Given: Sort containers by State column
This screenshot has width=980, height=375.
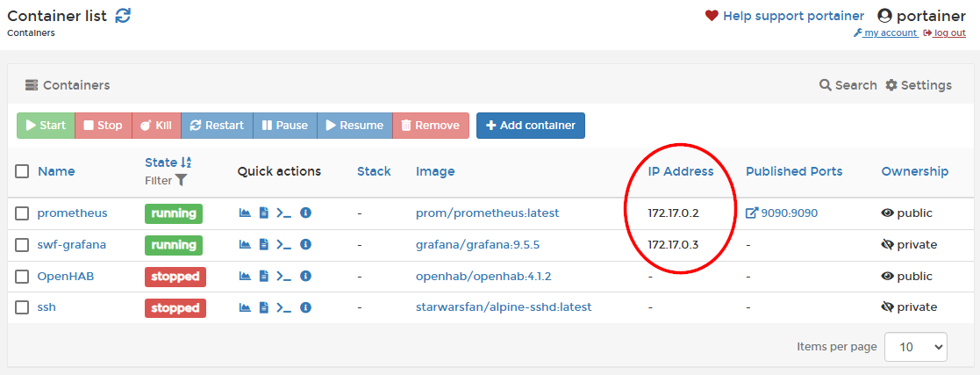Looking at the screenshot, I should coord(168,162).
